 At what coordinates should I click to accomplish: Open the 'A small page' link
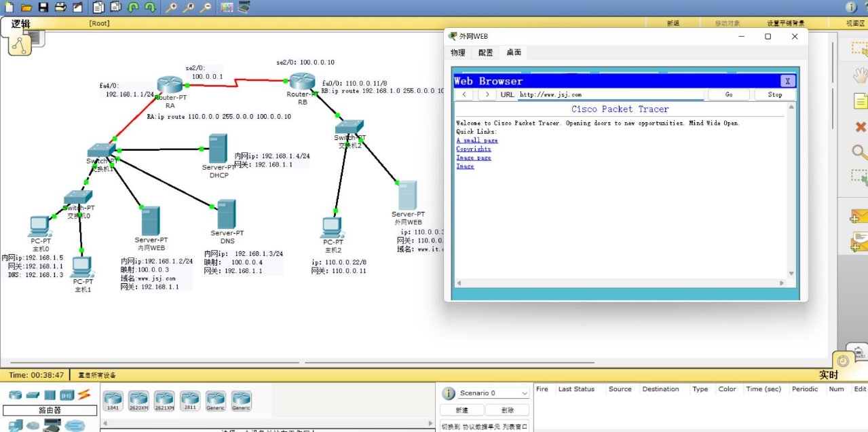coord(476,141)
